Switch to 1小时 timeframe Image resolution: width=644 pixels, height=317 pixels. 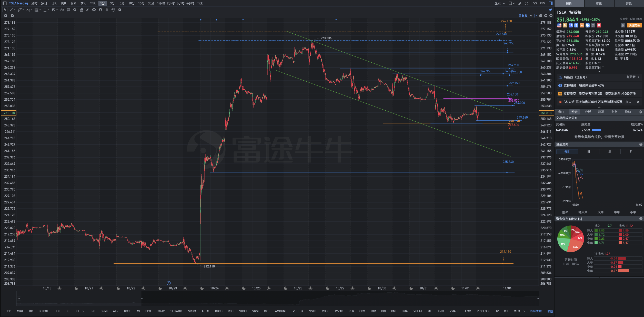coord(161,3)
